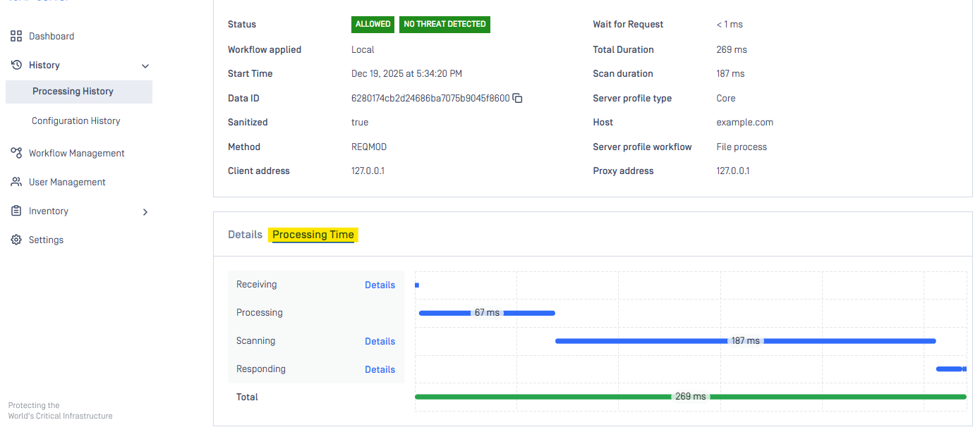Click the Client address label

coord(259,171)
